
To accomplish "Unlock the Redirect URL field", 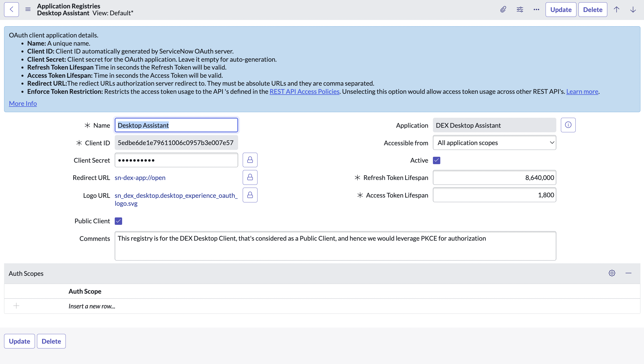I will [x=250, y=177].
